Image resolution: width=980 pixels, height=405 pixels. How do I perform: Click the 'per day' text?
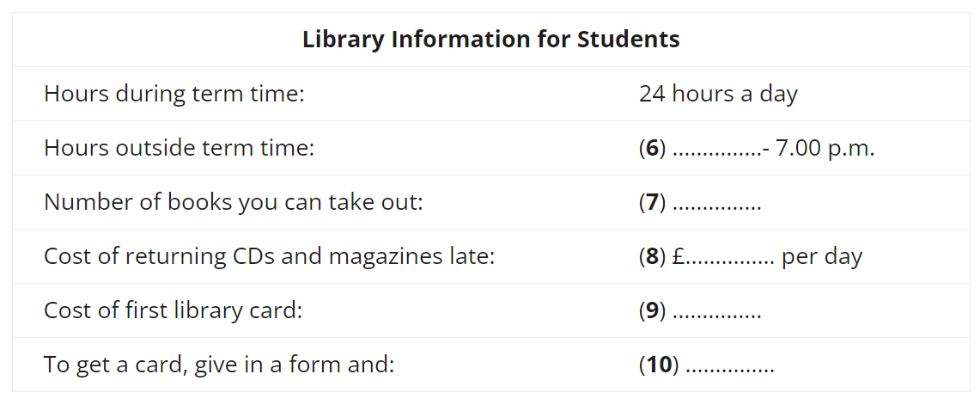pyautogui.click(x=822, y=257)
